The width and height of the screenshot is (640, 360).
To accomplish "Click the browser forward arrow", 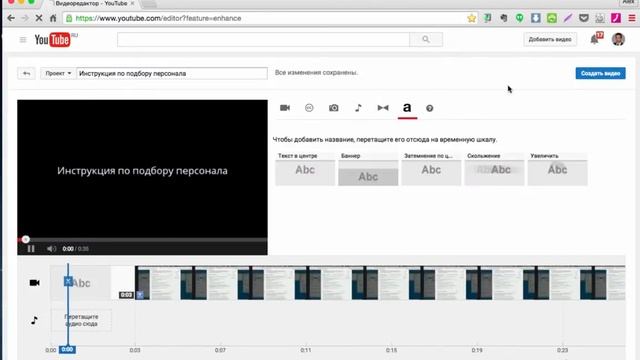I will (x=25, y=18).
